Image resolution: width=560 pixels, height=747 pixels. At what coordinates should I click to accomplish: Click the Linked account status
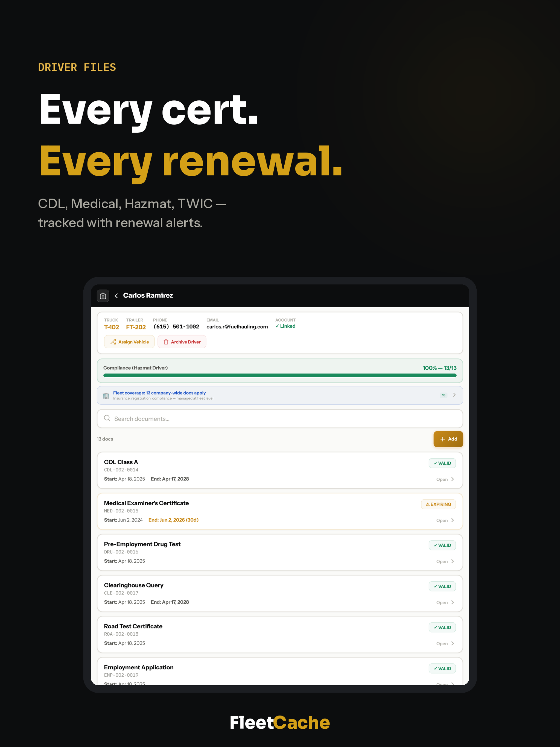point(285,326)
